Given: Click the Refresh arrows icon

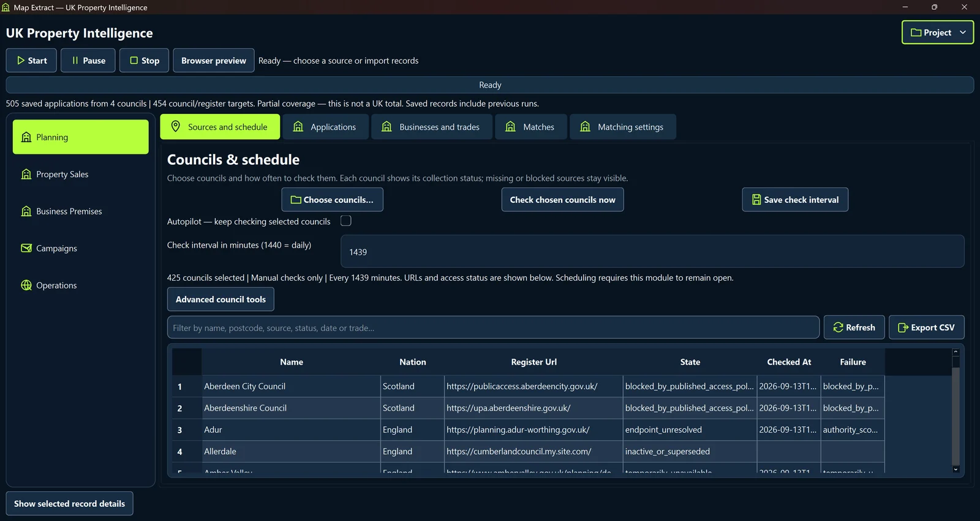Looking at the screenshot, I should tap(838, 327).
